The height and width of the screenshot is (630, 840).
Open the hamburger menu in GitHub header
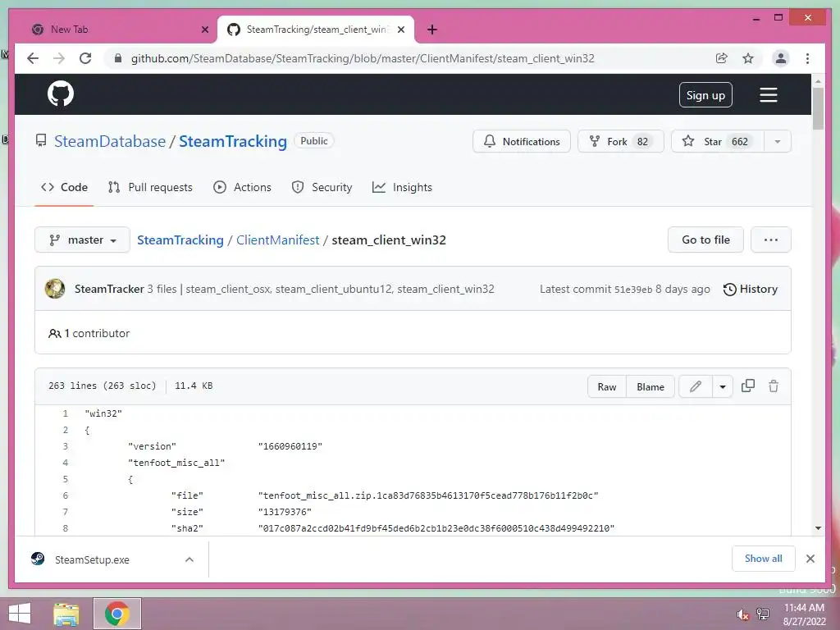(768, 95)
